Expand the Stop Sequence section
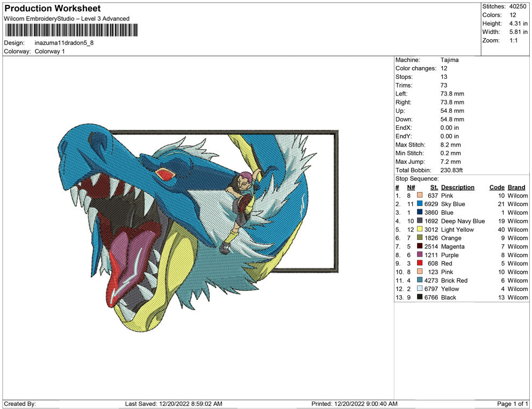Screen dimensions: 532x409 click(416, 178)
